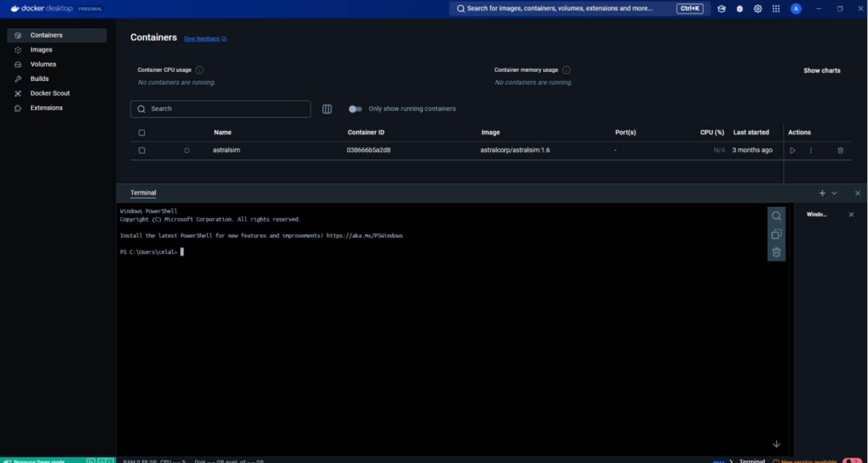868x463 pixels.
Task: Open the Builds section in sidebar
Action: pyautogui.click(x=57, y=79)
